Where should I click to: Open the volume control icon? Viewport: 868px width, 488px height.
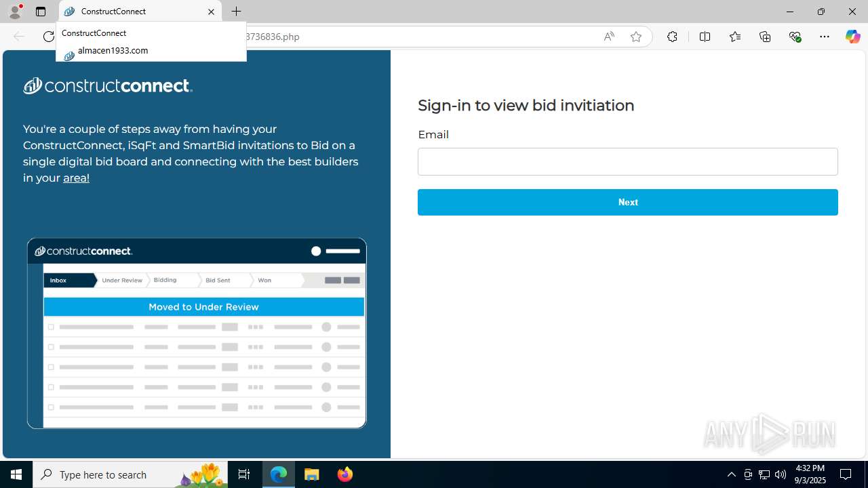pos(781,474)
